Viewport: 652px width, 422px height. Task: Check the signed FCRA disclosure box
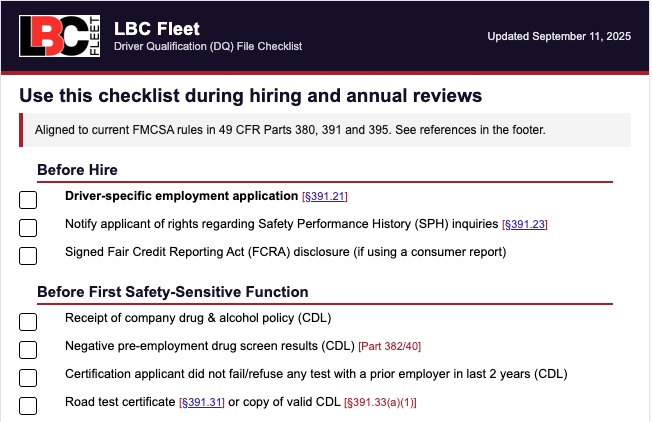tap(28, 256)
